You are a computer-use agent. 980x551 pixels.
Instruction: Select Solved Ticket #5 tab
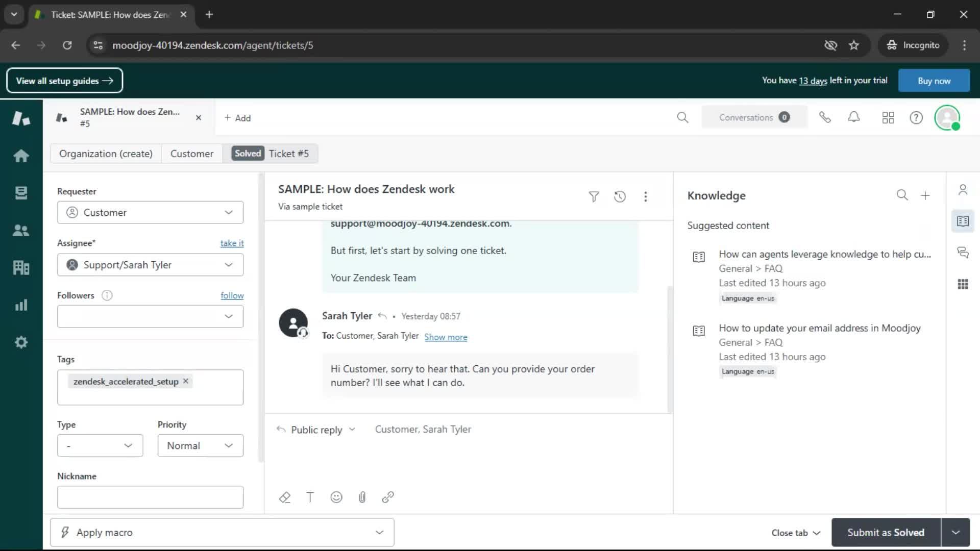tap(271, 154)
